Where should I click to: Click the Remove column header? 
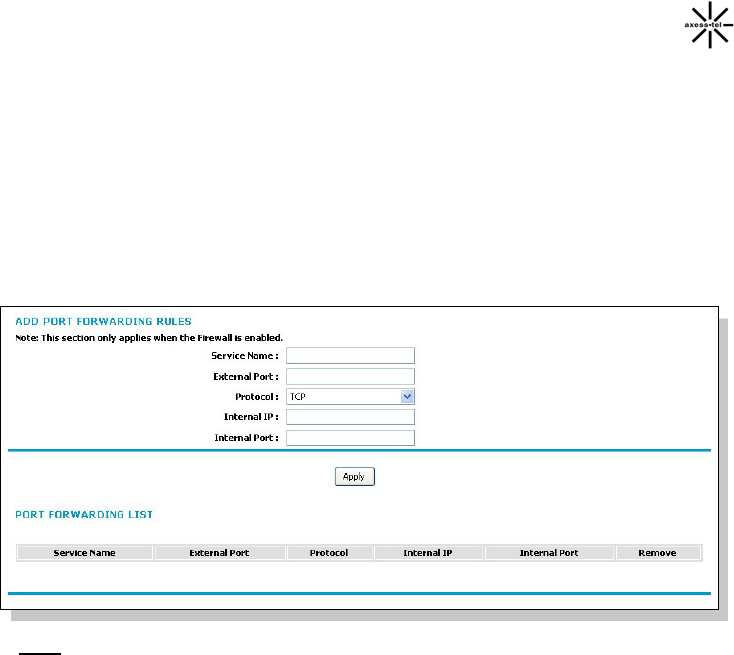point(658,553)
